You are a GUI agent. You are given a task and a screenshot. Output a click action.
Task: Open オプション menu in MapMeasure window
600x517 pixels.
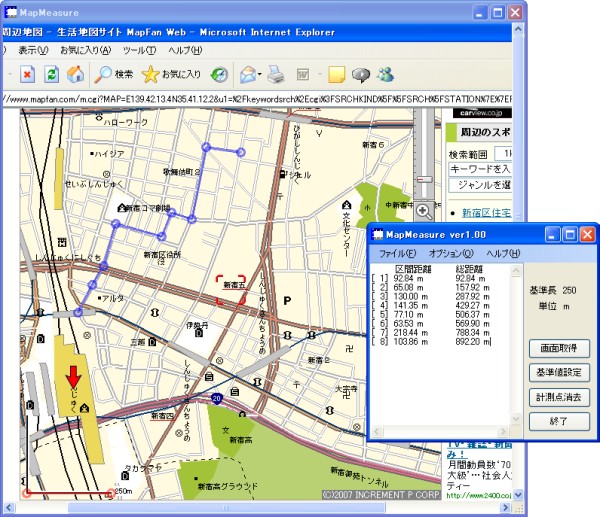450,254
